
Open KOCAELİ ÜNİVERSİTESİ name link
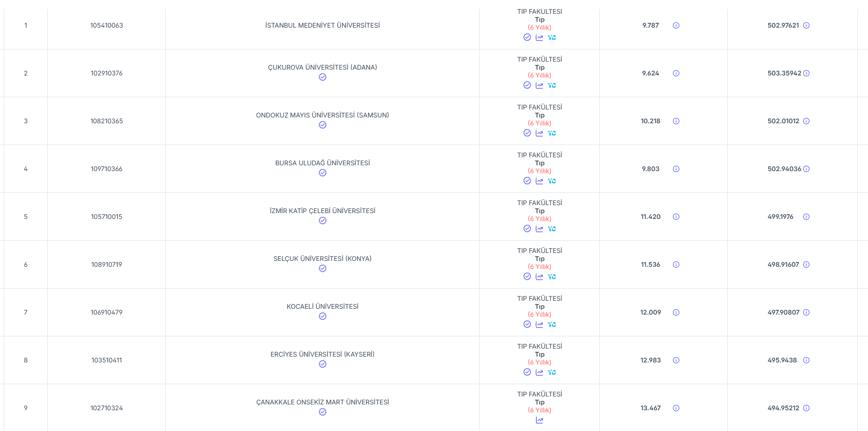(322, 307)
